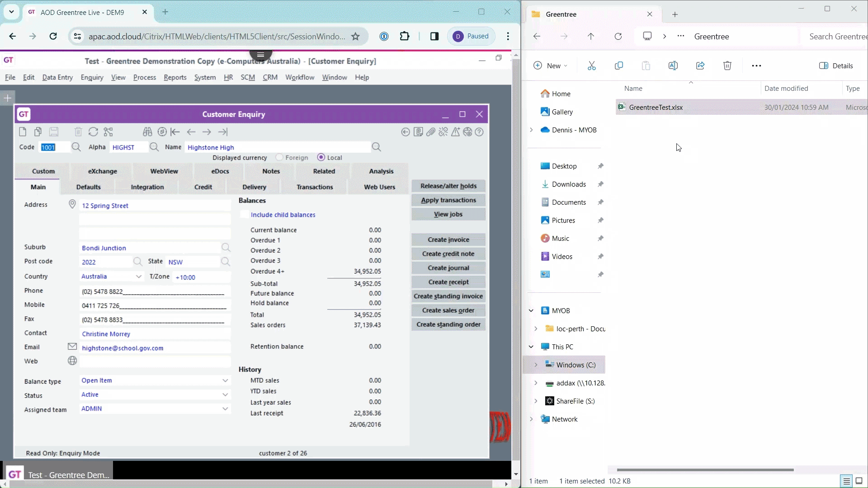Go to next customer record arrow
The height and width of the screenshot is (488, 868).
pos(207,132)
